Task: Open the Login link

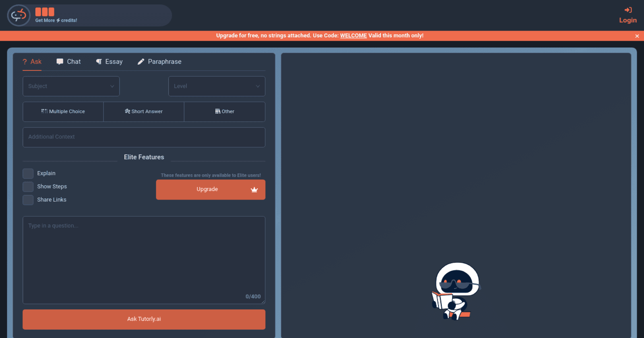Action: coord(628,20)
